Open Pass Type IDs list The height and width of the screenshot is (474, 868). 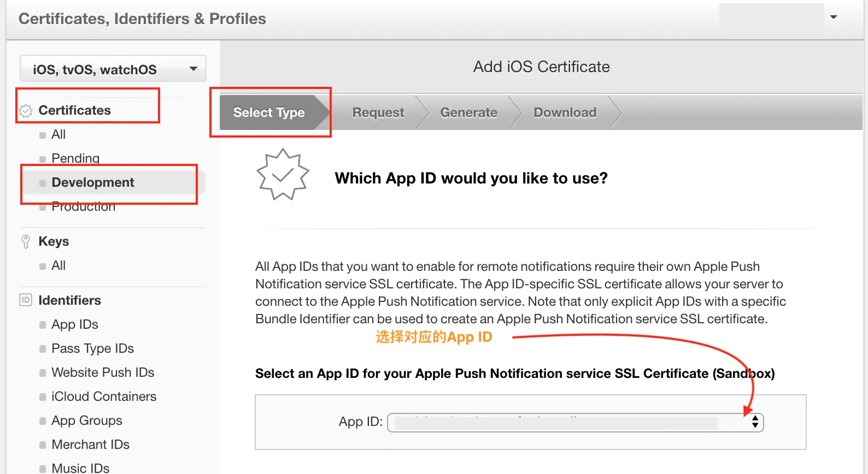pos(92,348)
